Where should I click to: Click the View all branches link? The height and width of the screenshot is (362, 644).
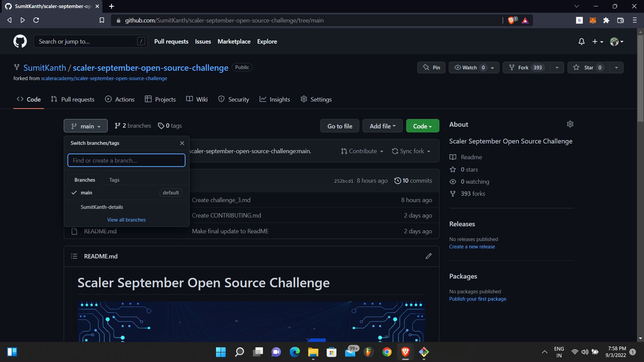coord(126,220)
